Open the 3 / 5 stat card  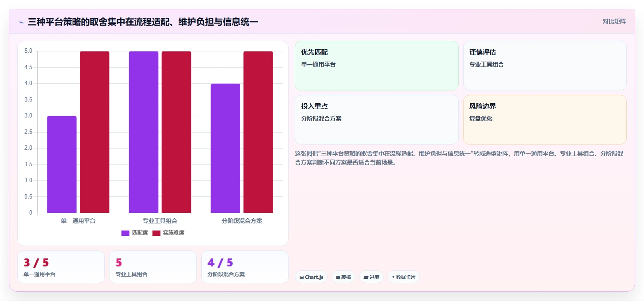pyautogui.click(x=61, y=267)
